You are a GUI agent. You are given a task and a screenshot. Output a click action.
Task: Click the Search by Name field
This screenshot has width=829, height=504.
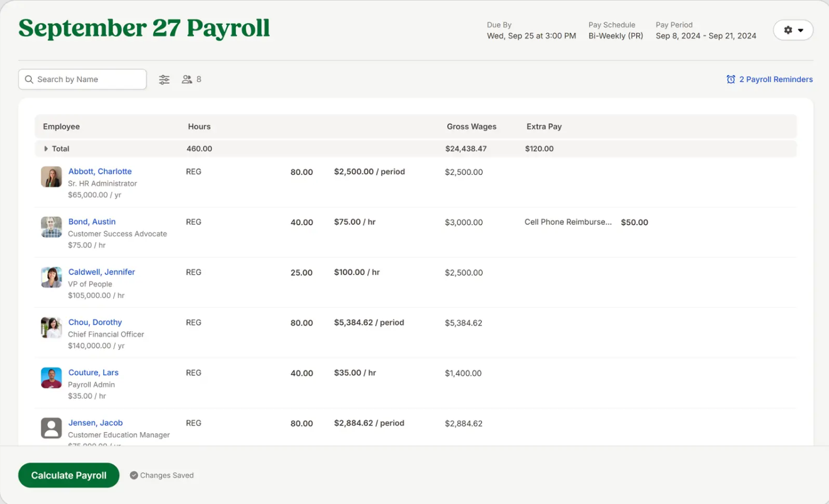tap(82, 79)
